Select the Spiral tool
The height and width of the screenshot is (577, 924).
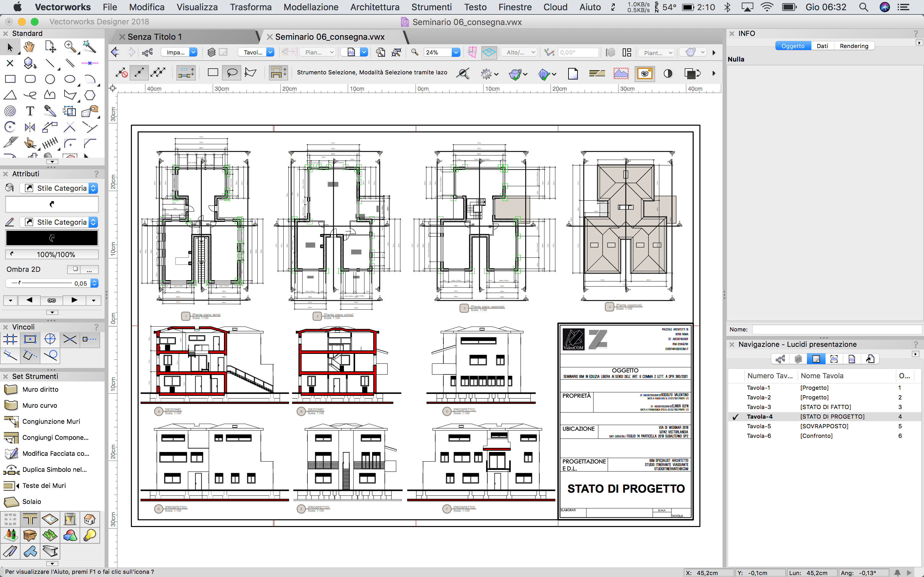click(x=10, y=111)
